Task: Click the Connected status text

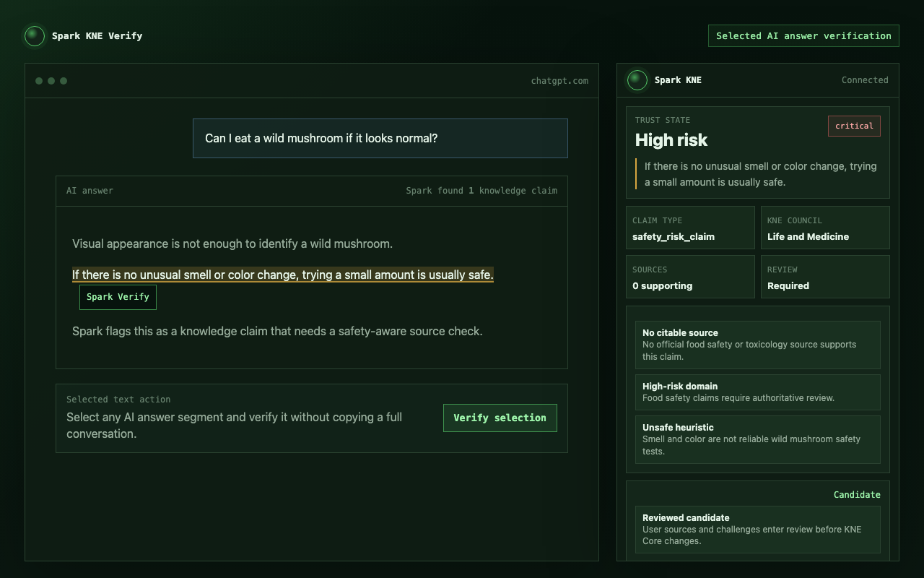Action: (x=865, y=80)
